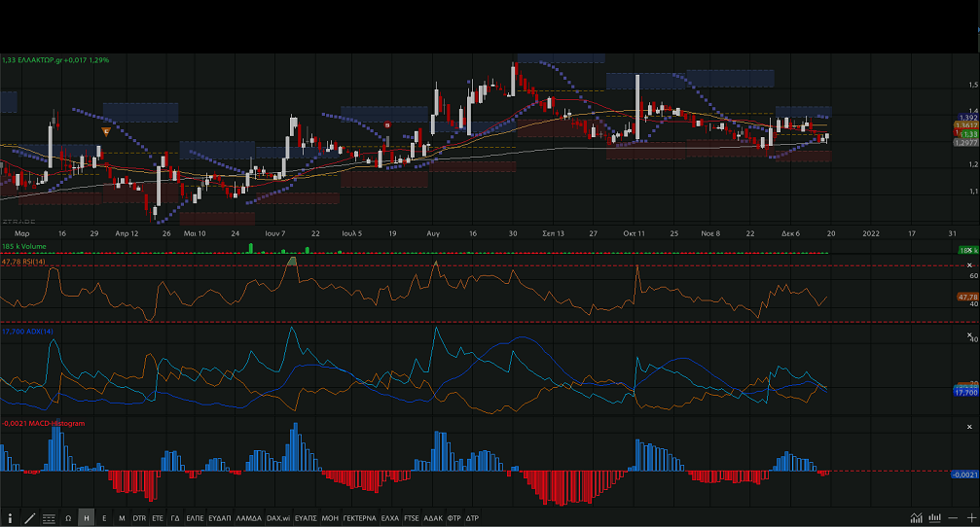Load the FTSE symbol chart
Screen dimensions: 980x527
click(x=411, y=518)
